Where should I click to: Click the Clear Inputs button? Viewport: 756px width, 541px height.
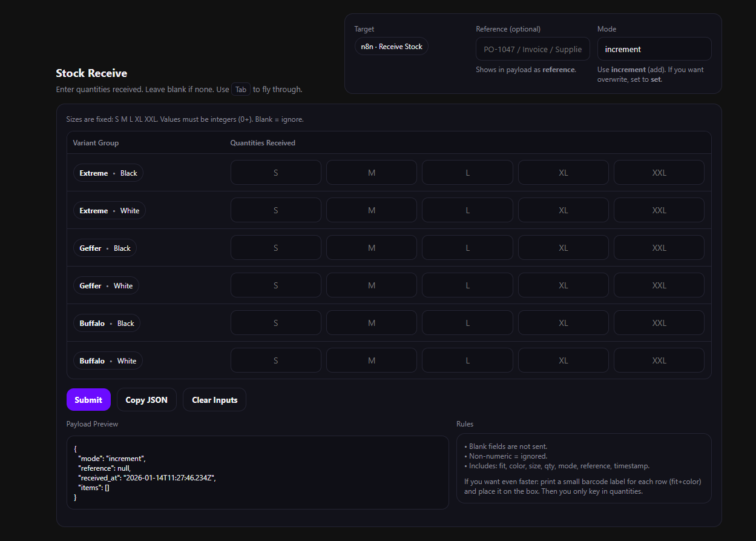pyautogui.click(x=214, y=400)
